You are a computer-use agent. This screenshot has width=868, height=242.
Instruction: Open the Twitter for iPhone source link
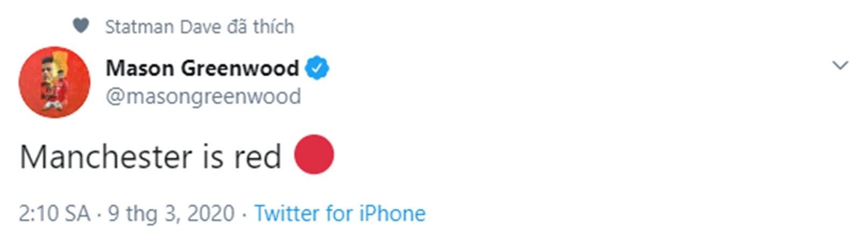point(340,213)
